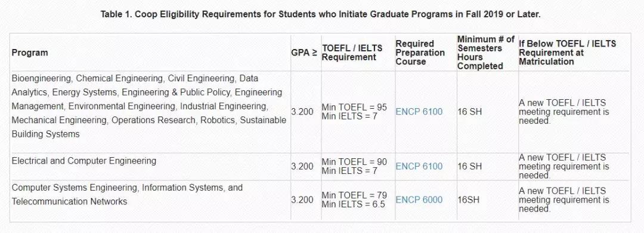
Task: Click the Min TOEFL = 90 cell
Action: coord(354,166)
